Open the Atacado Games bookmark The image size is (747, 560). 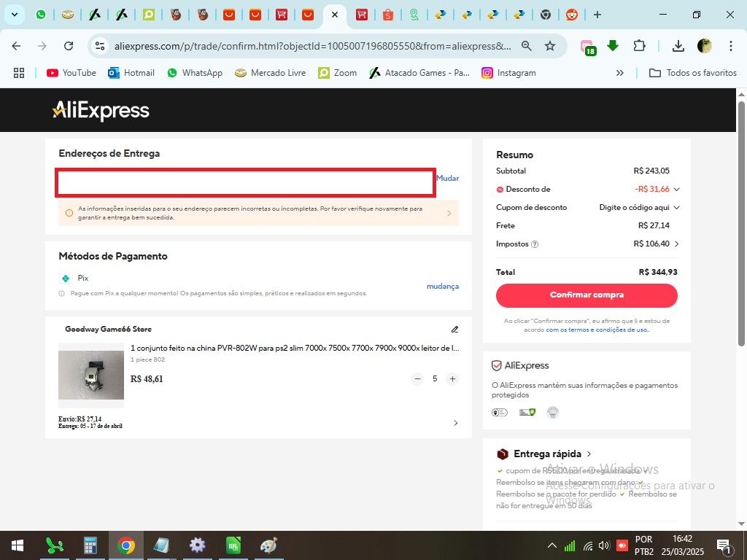pyautogui.click(x=419, y=73)
